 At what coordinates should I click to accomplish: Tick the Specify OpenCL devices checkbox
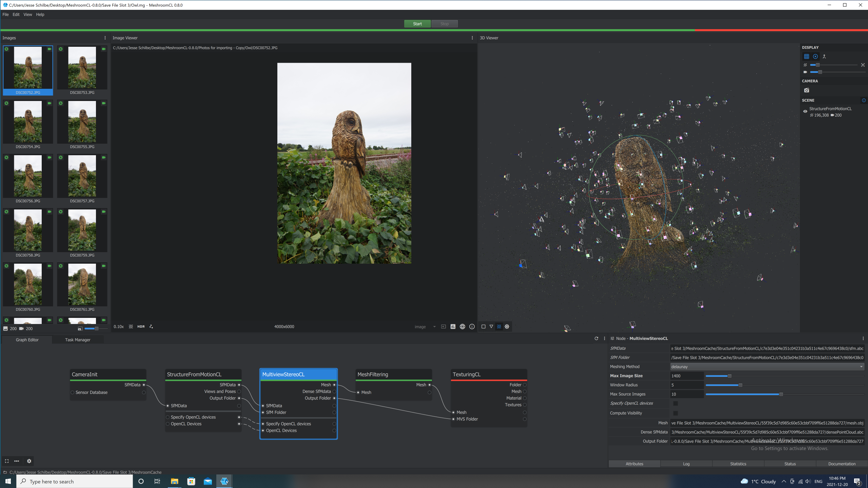675,403
